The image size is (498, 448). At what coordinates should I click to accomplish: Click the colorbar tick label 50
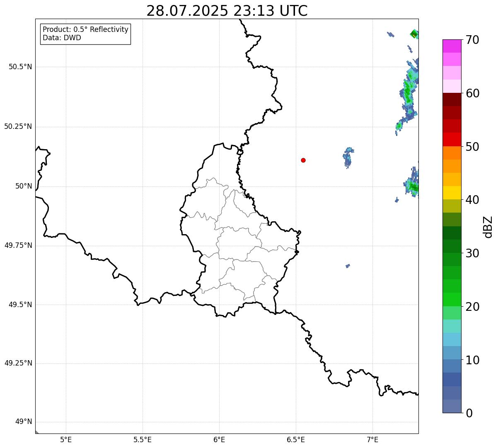[472, 147]
